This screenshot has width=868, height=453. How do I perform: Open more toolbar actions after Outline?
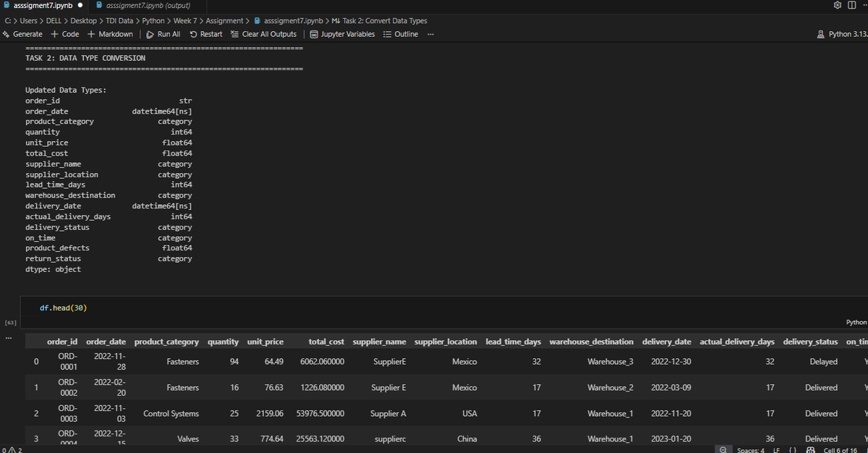(431, 34)
